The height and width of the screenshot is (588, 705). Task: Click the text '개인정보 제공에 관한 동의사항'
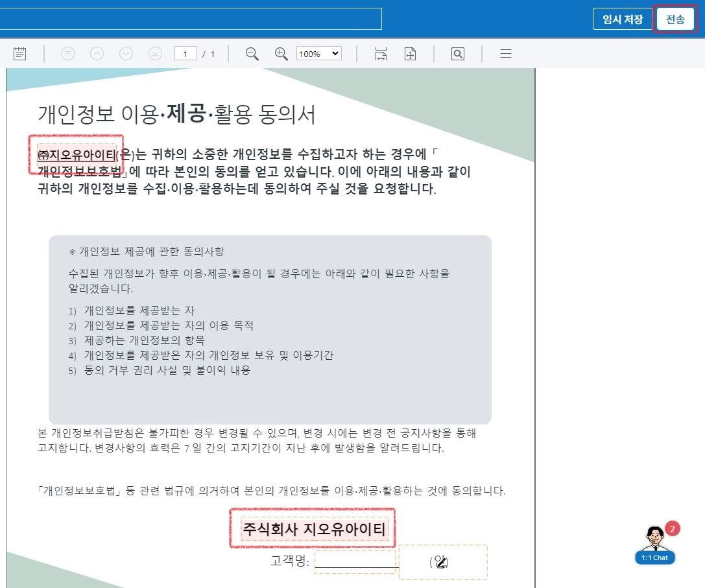(152, 252)
